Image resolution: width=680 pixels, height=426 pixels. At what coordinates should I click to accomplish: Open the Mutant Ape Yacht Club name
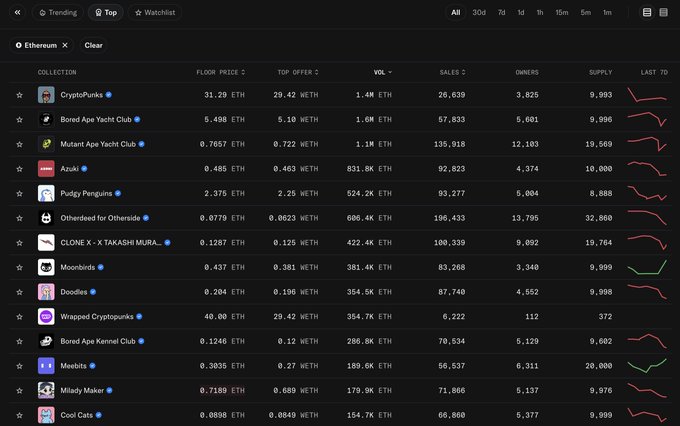(98, 144)
